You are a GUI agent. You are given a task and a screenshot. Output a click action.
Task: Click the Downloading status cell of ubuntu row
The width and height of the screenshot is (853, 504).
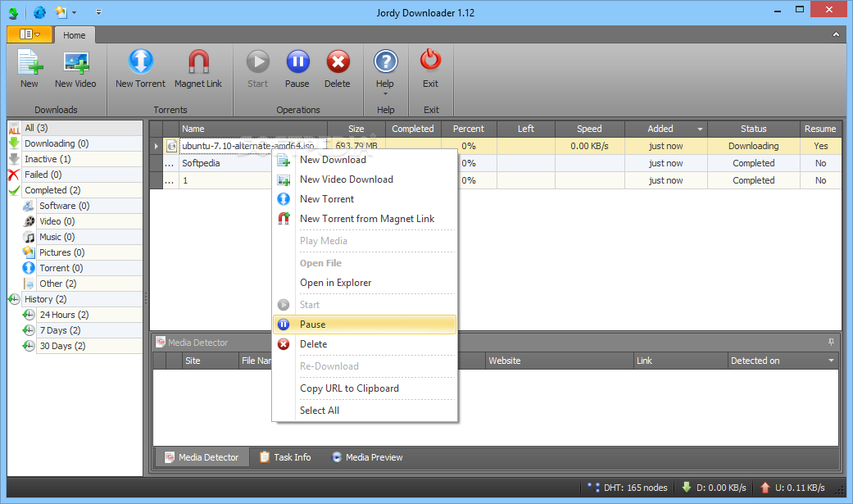coord(754,147)
